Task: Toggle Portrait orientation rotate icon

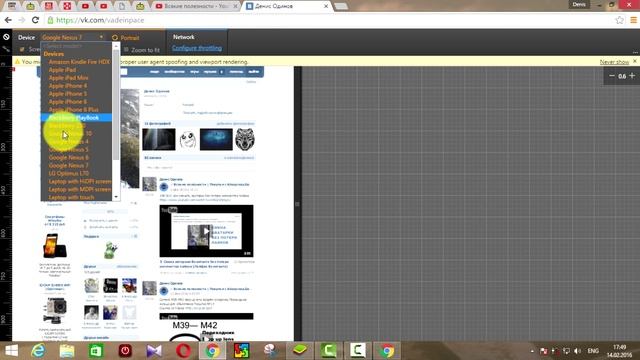Action: tap(115, 38)
